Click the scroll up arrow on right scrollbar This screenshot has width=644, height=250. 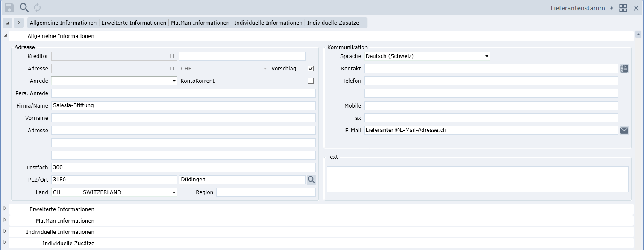(638, 34)
